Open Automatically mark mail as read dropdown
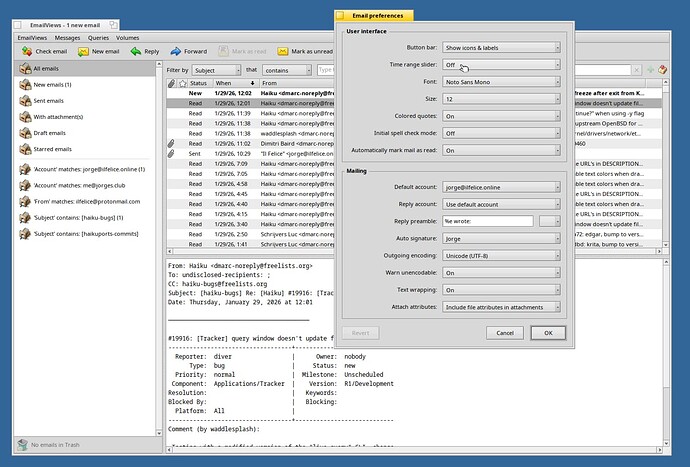This screenshot has width=690, height=467. pyautogui.click(x=501, y=151)
